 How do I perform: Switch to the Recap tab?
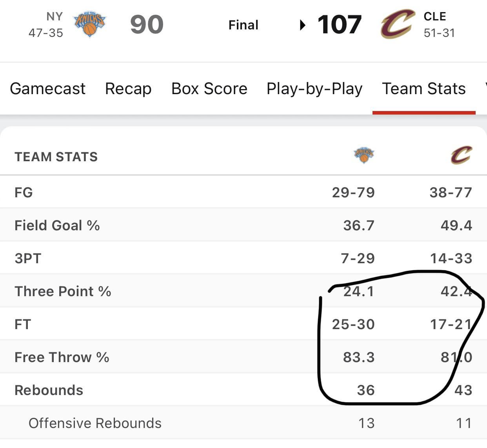128,89
